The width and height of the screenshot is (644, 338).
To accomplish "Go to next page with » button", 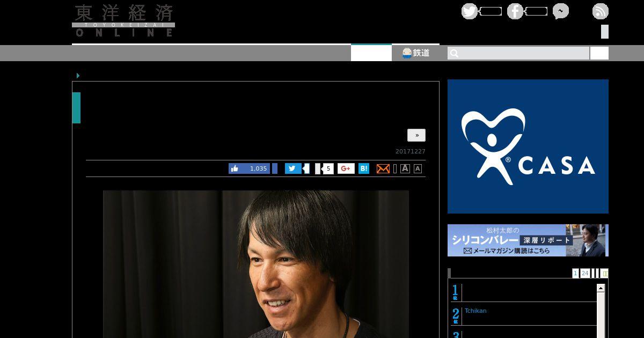I will (x=416, y=135).
